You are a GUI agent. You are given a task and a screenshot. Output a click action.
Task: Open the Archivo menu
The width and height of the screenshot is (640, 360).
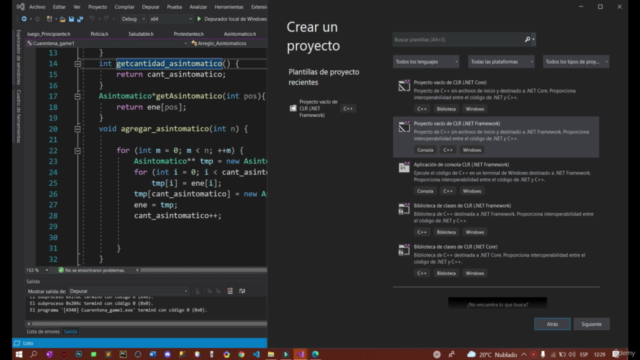click(37, 7)
